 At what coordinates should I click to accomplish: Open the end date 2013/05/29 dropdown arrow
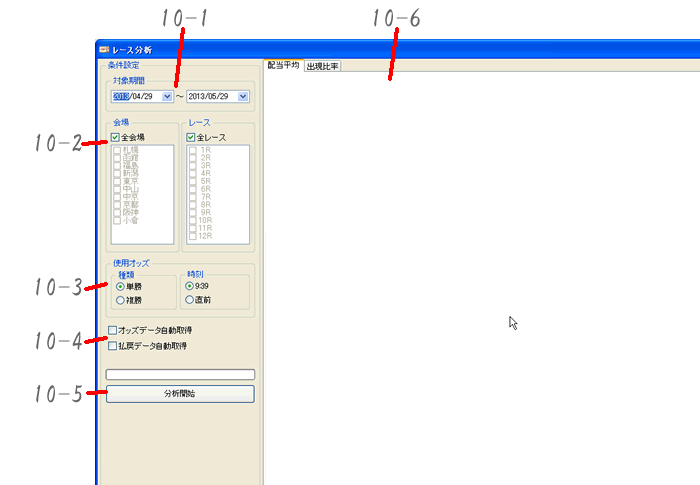(243, 97)
